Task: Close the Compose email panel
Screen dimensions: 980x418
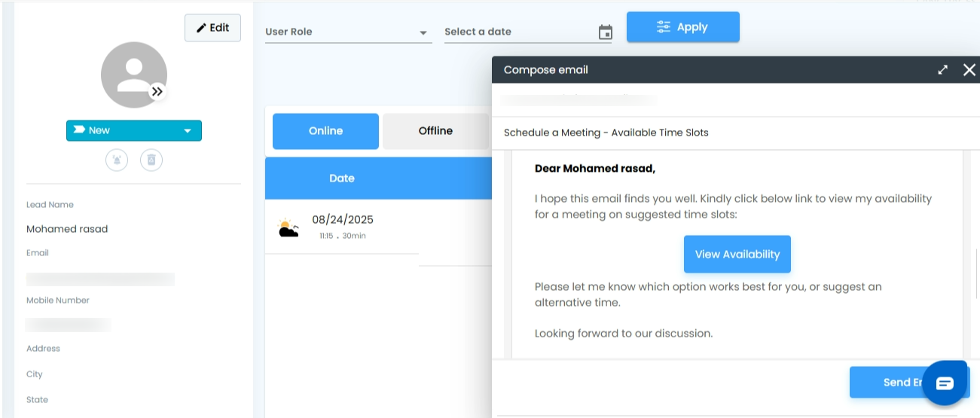Action: pyautogui.click(x=969, y=70)
